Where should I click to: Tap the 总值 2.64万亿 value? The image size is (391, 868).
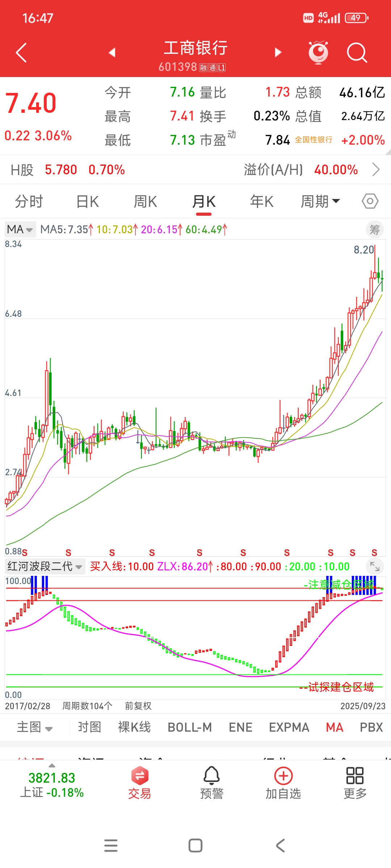[x=363, y=116]
